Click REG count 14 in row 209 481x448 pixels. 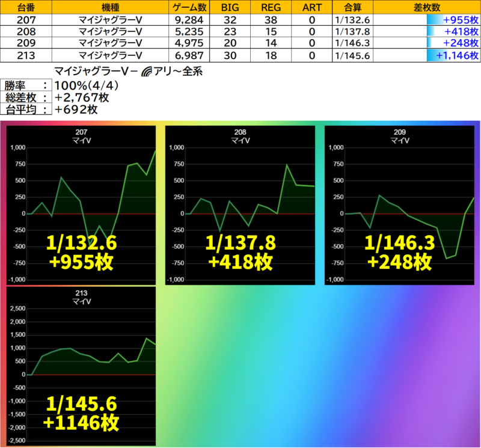pyautogui.click(x=271, y=43)
